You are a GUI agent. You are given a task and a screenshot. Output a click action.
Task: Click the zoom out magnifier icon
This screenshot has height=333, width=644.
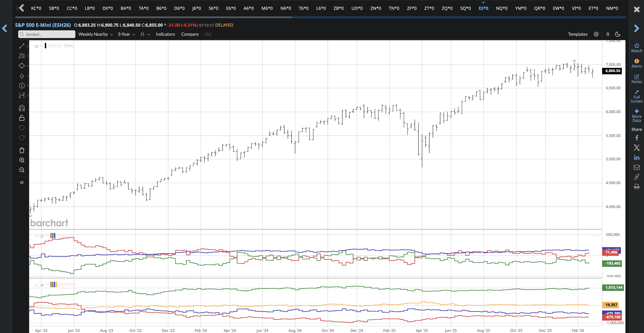click(22, 170)
